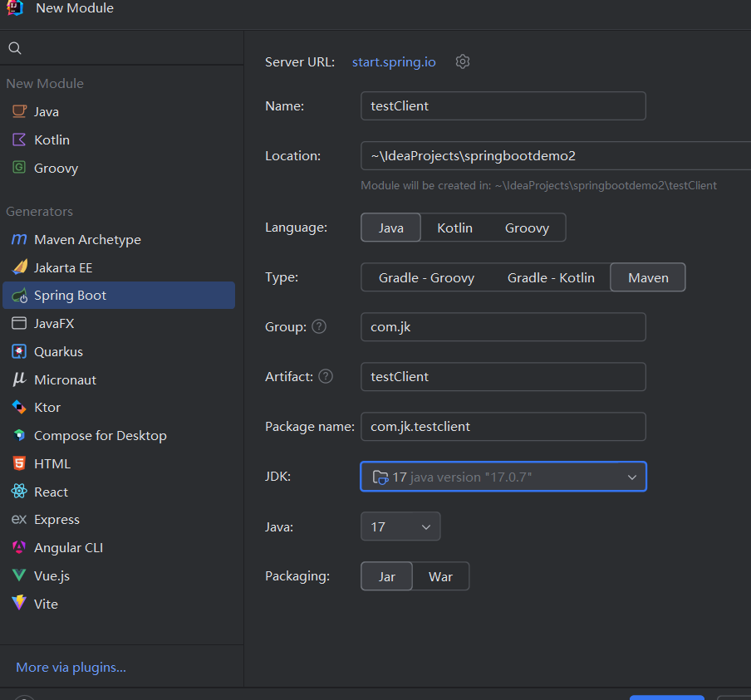Open the JDK dropdown
The width and height of the screenshot is (751, 700).
coord(503,477)
